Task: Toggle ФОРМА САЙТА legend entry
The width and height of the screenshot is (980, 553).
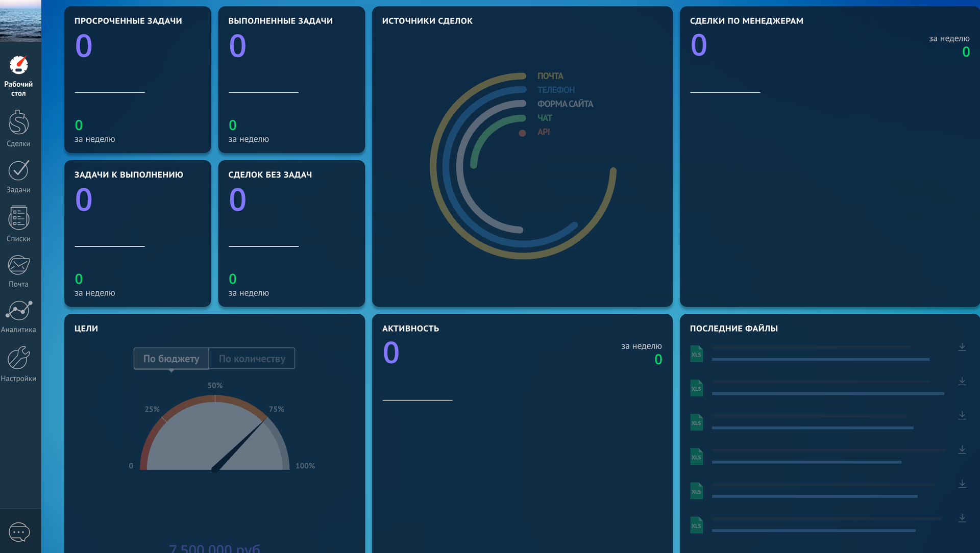Action: tap(565, 104)
